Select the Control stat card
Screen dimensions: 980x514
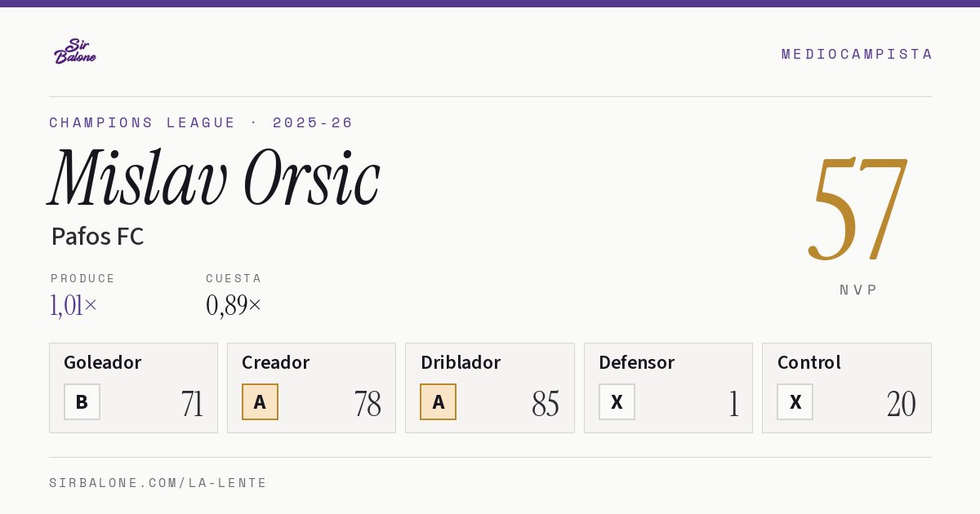click(846, 388)
